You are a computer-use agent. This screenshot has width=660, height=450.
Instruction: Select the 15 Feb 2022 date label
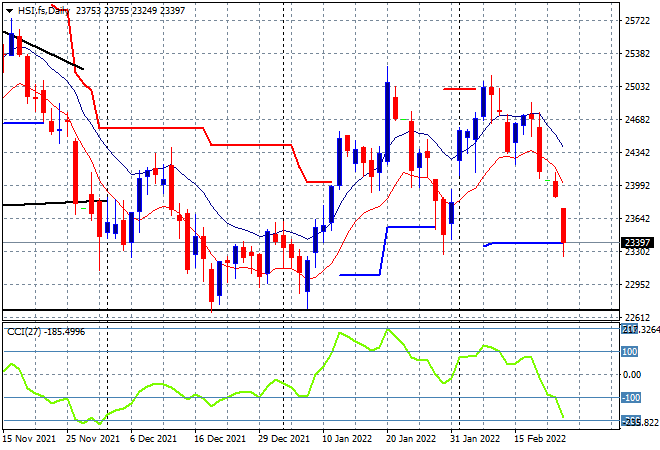(540, 439)
